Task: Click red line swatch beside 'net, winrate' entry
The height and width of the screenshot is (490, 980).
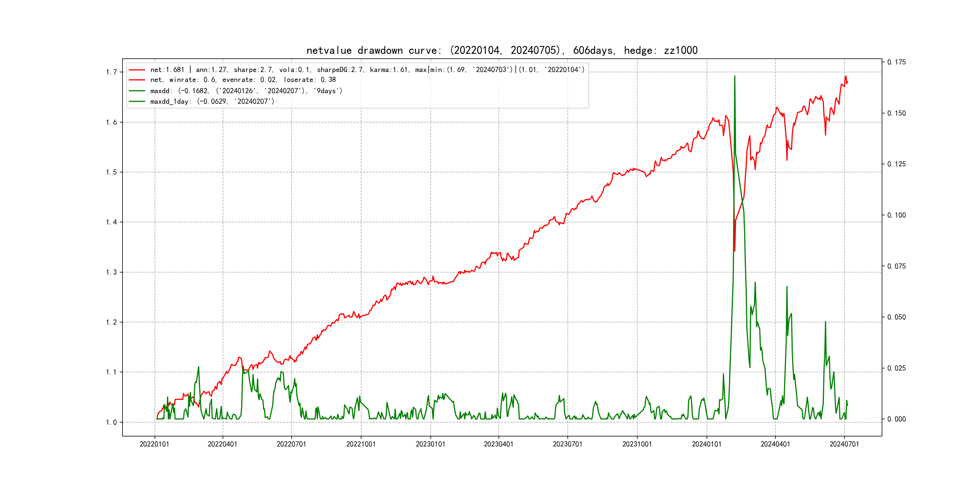Action: tap(137, 80)
